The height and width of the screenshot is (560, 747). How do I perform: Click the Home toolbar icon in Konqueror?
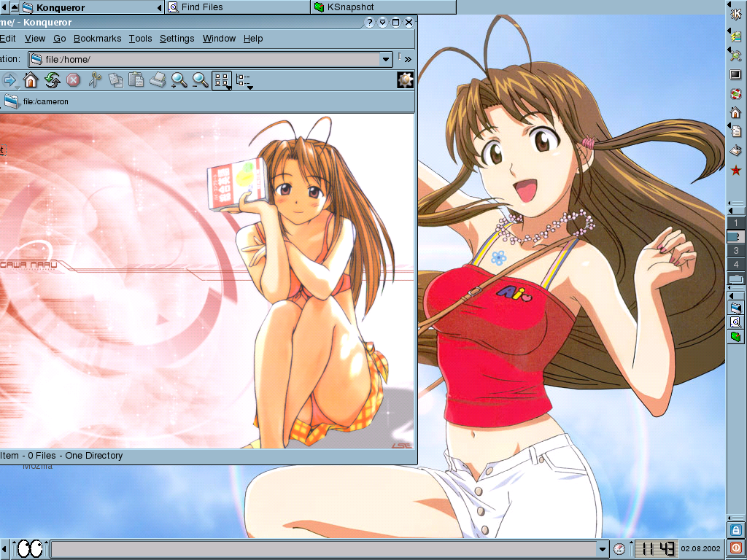pos(31,80)
